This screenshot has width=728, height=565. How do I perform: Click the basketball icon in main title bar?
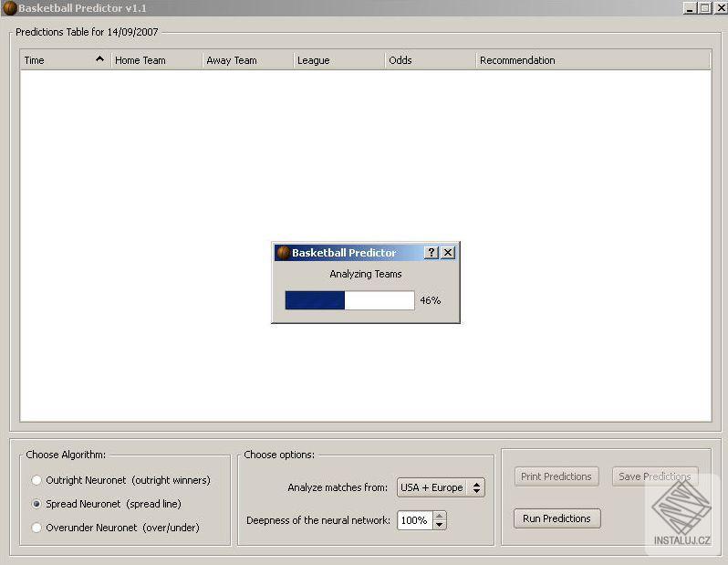(x=9, y=8)
